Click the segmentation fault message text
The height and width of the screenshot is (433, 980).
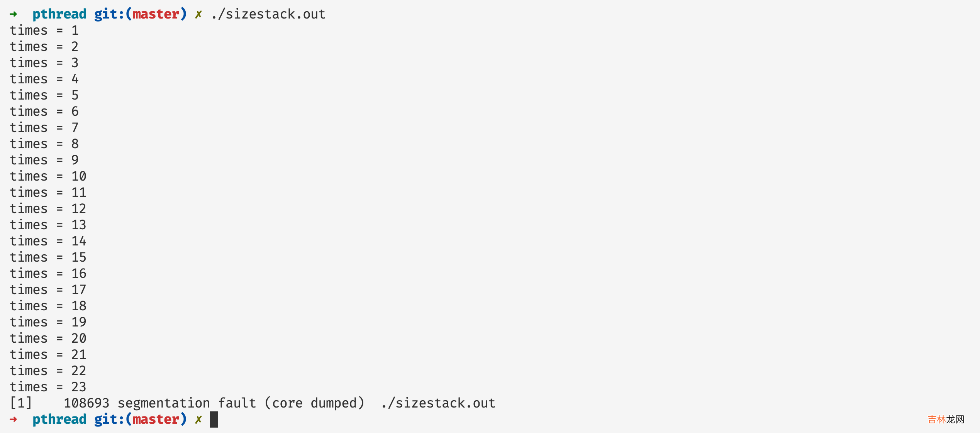[187, 403]
